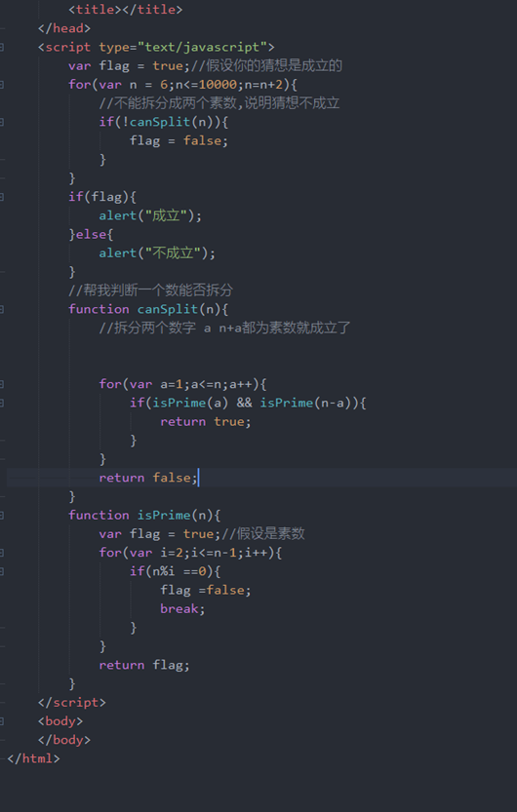517x812 pixels.
Task: Fold the if(n%i ==0) block
Action: [x=2, y=571]
